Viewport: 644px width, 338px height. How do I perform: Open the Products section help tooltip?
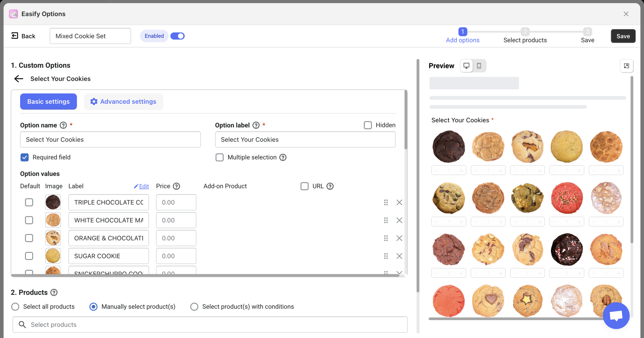(x=54, y=292)
